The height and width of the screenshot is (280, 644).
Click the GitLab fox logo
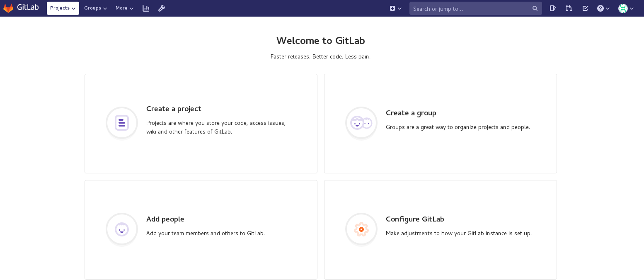[8, 8]
